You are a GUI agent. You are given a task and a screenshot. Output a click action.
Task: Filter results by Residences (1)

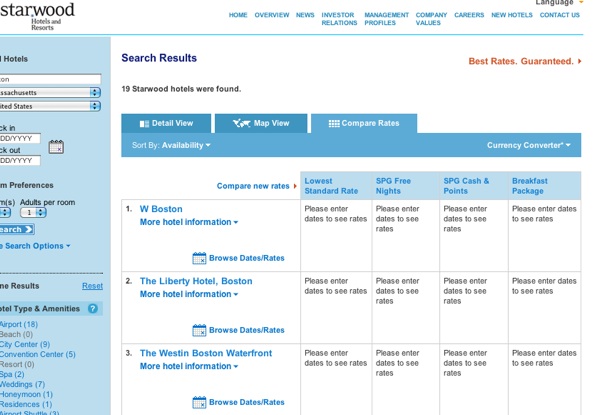click(x=26, y=404)
